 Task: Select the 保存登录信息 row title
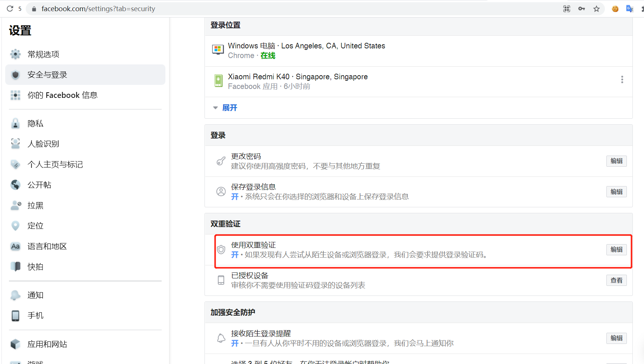253,187
